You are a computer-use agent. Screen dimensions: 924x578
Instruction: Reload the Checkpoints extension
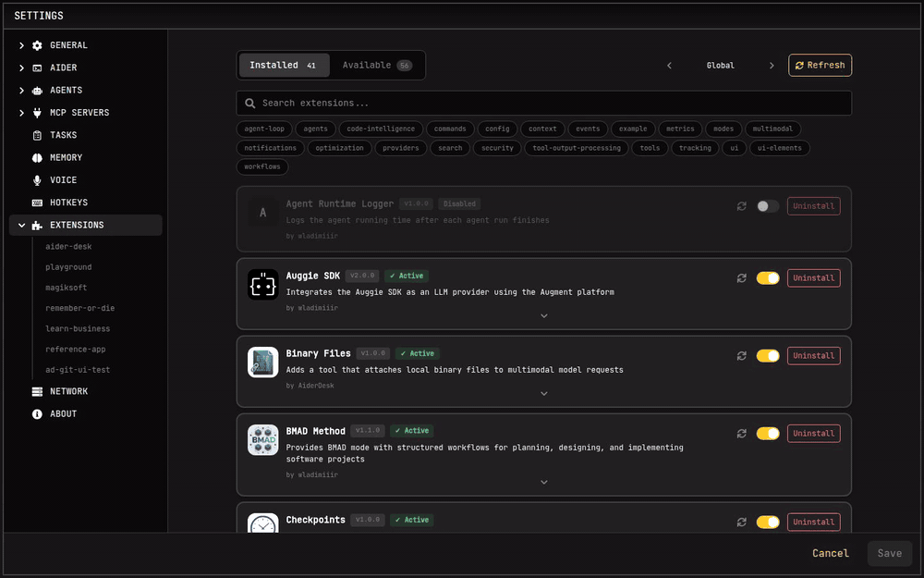point(741,522)
